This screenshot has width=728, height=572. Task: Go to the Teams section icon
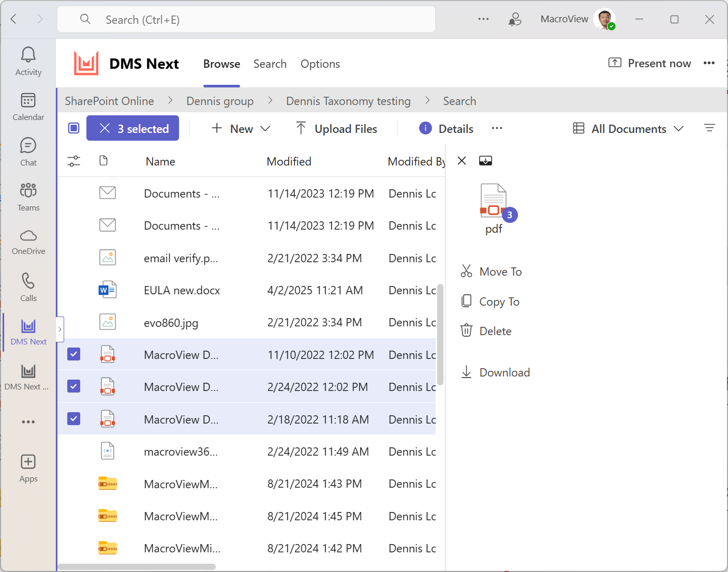coord(28,197)
